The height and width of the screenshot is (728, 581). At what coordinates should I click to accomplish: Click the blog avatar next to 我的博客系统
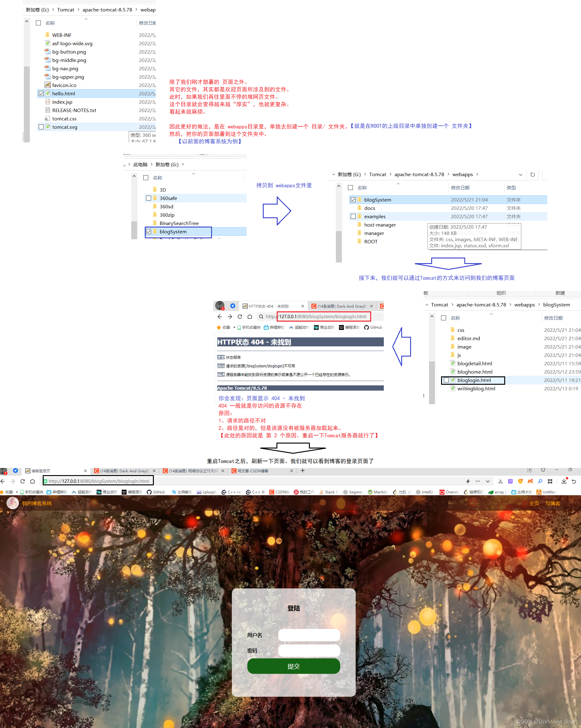[13, 503]
